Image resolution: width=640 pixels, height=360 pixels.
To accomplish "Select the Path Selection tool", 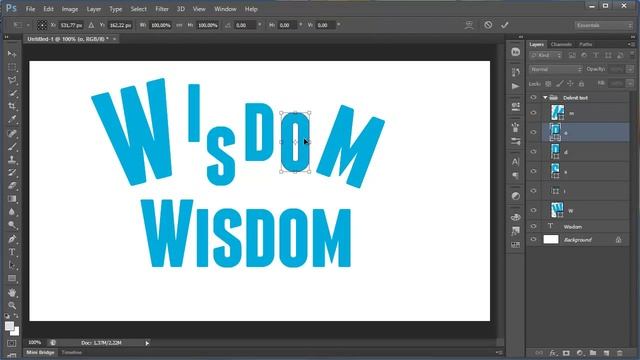I will tap(12, 265).
